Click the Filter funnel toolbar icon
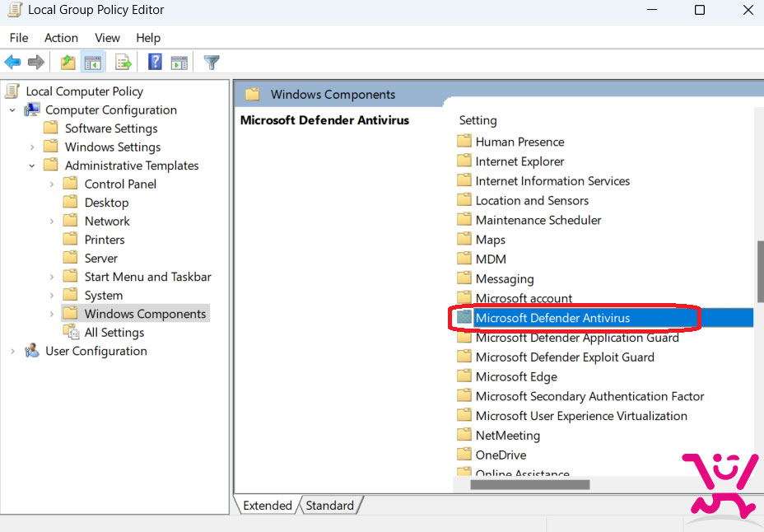 pyautogui.click(x=212, y=63)
